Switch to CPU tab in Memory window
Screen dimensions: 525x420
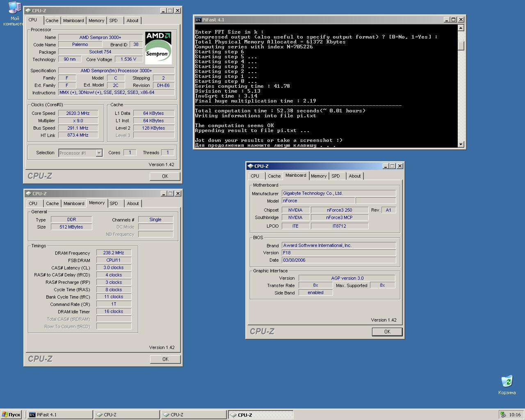(x=33, y=203)
